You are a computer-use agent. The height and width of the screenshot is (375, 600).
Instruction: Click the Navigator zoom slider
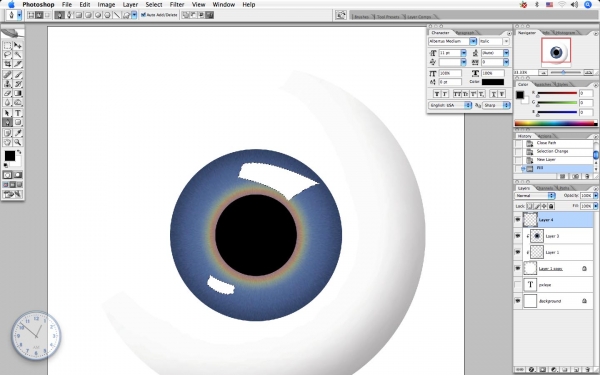(563, 72)
